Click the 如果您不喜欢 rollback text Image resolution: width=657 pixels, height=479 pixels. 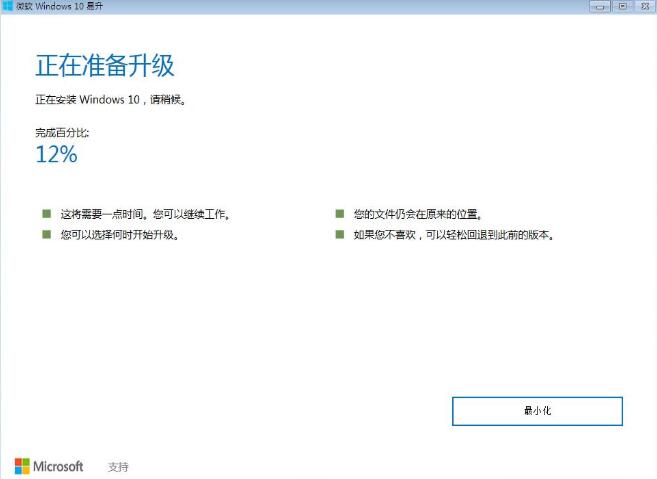(x=454, y=235)
